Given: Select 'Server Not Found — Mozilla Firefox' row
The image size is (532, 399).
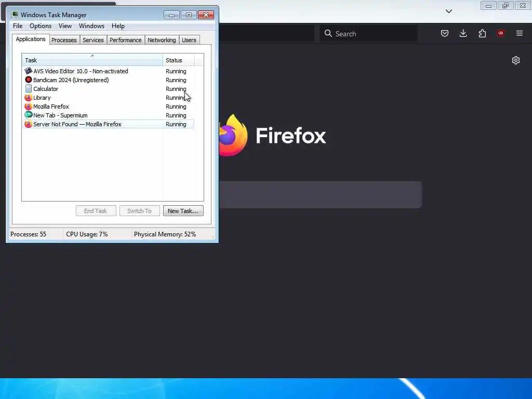Looking at the screenshot, I should (x=109, y=124).
